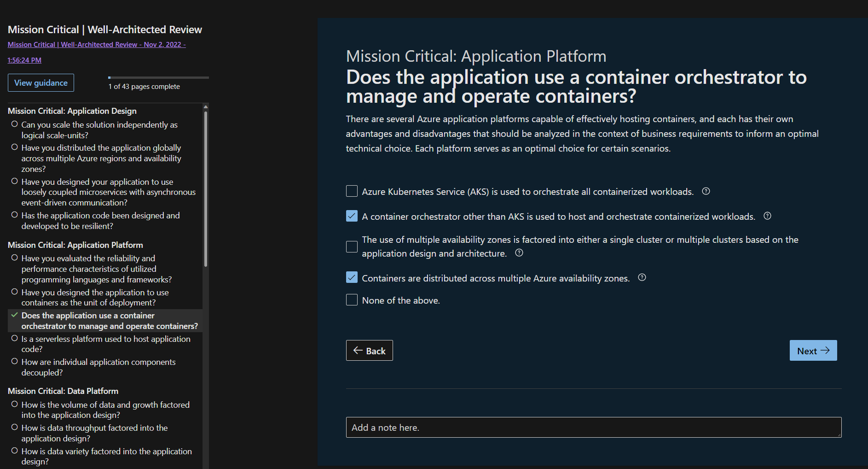View info for containers across availability zones
The image size is (868, 469).
click(x=642, y=277)
